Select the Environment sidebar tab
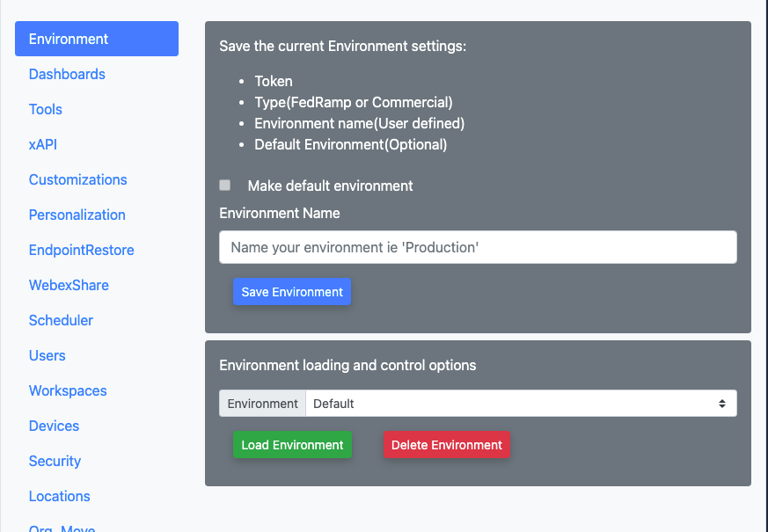The width and height of the screenshot is (768, 532). tap(96, 39)
